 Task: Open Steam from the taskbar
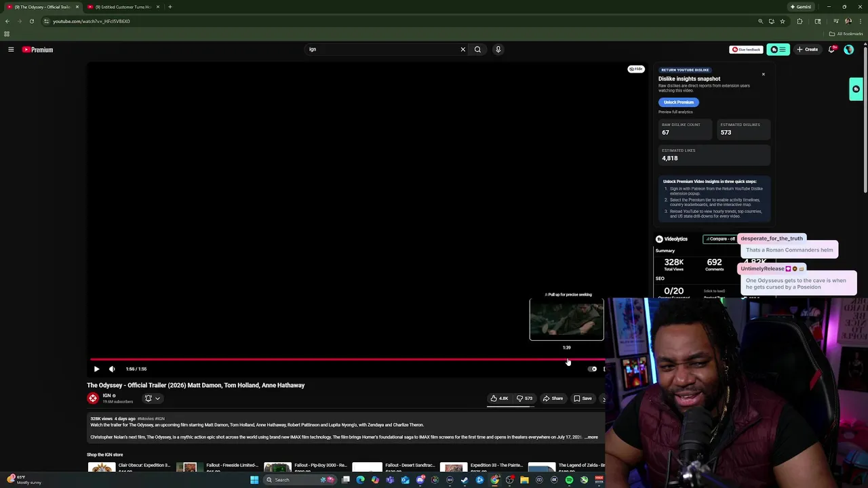(465, 480)
